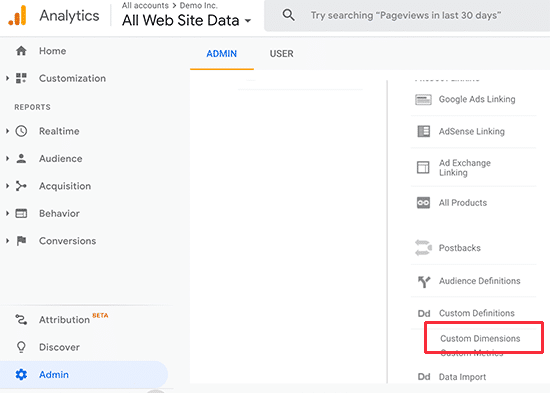Expand the Acquisition reports arrow
Viewport: 550px width, 393px height.
tap(7, 186)
